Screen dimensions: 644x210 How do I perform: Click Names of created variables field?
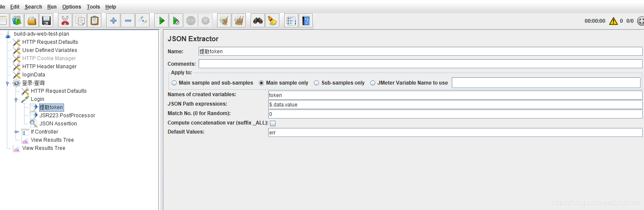455,95
